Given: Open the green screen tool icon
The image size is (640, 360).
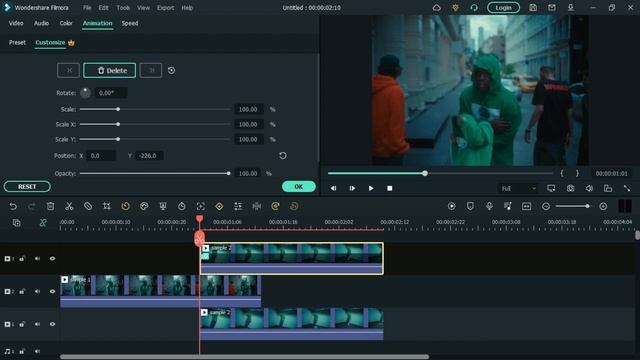Looking at the screenshot, I should coord(163,207).
